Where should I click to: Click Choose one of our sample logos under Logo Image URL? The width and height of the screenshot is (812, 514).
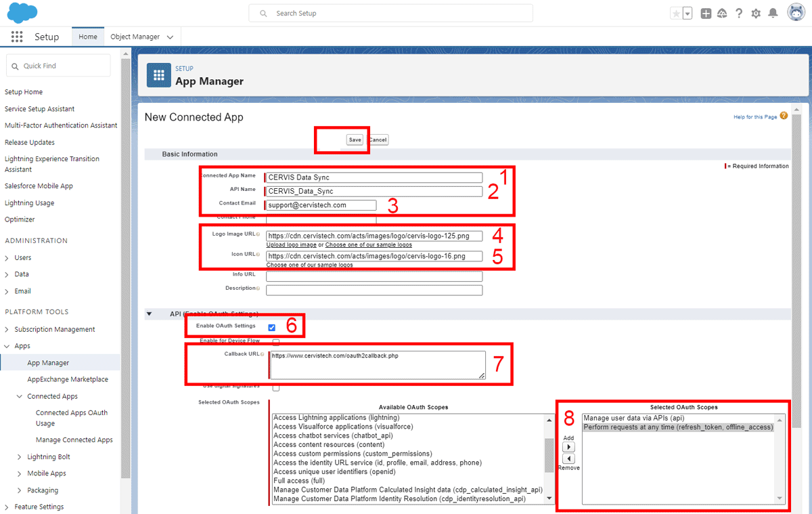(369, 244)
